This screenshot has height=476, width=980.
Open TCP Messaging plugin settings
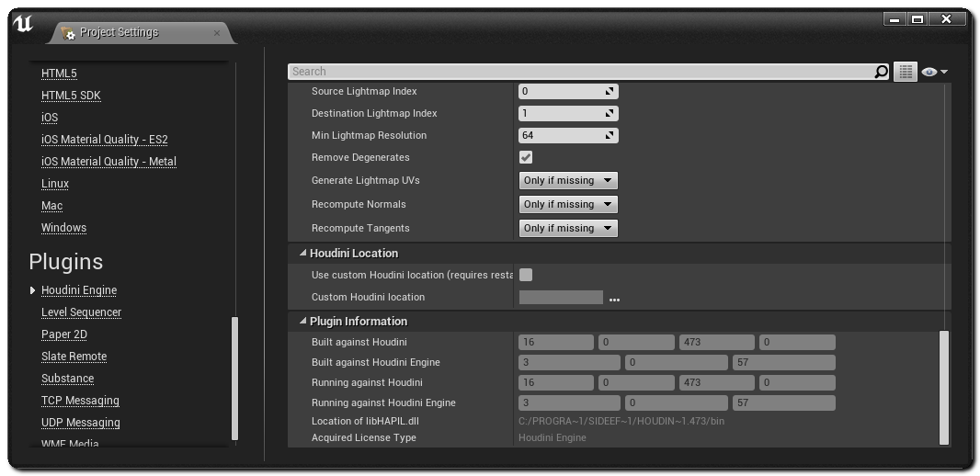(80, 401)
